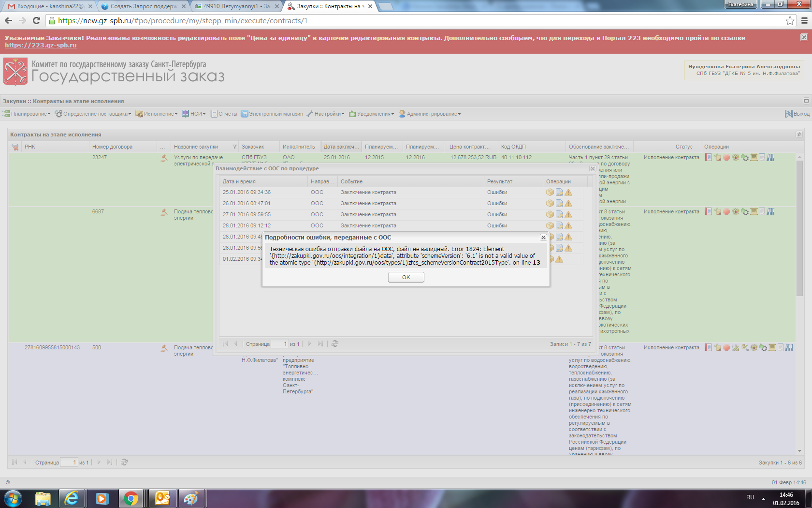Open notebook card icon for contract 23247

point(709,157)
